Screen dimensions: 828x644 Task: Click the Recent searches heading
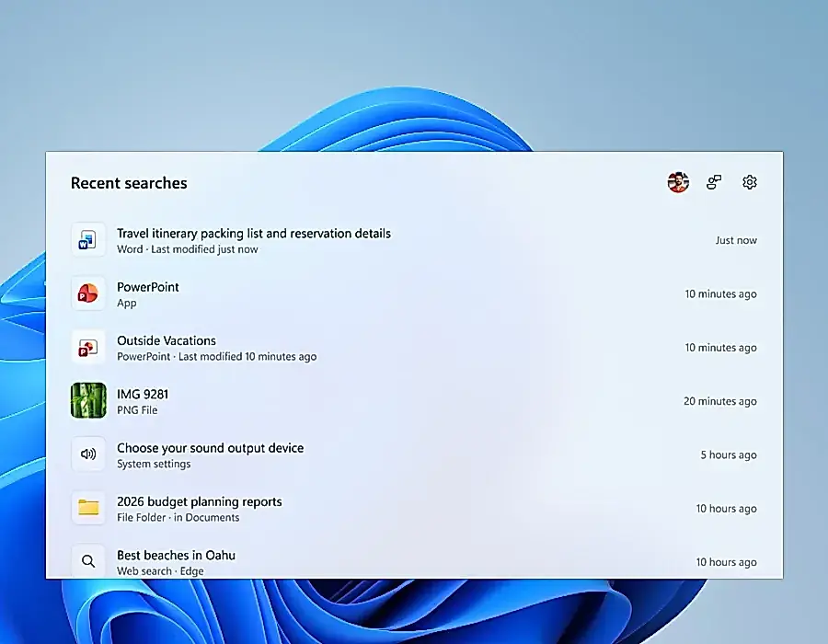[129, 183]
